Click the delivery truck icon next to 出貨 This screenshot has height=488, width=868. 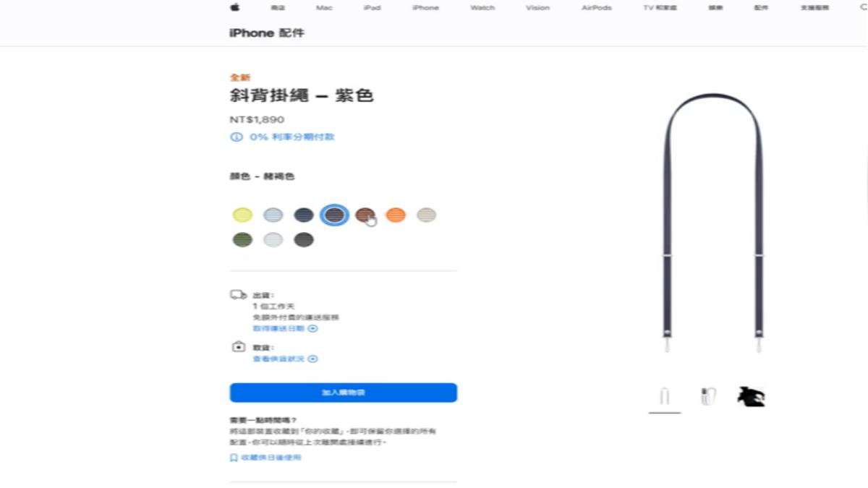click(239, 295)
